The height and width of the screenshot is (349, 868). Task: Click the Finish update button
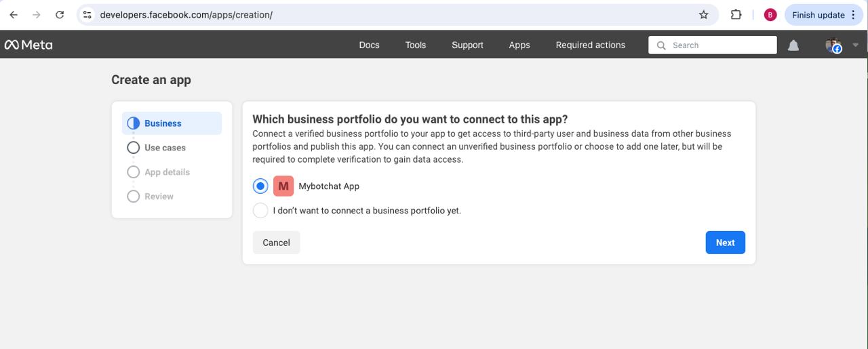(825, 15)
